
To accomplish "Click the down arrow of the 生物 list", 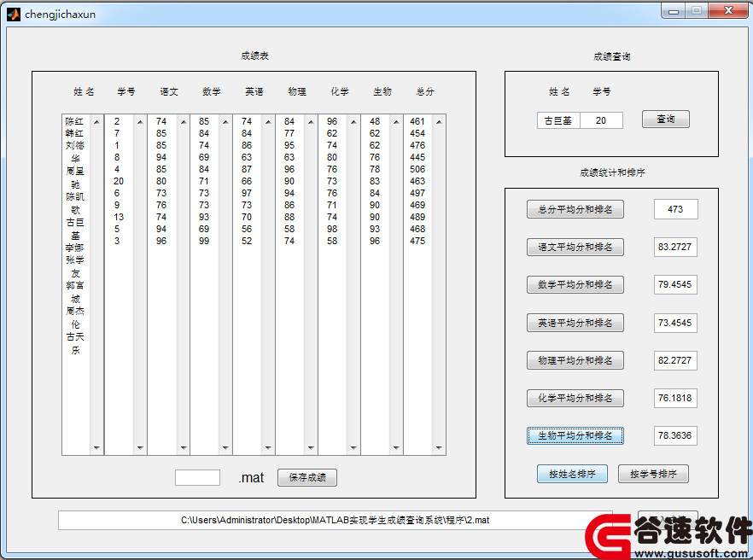I will 396,447.
